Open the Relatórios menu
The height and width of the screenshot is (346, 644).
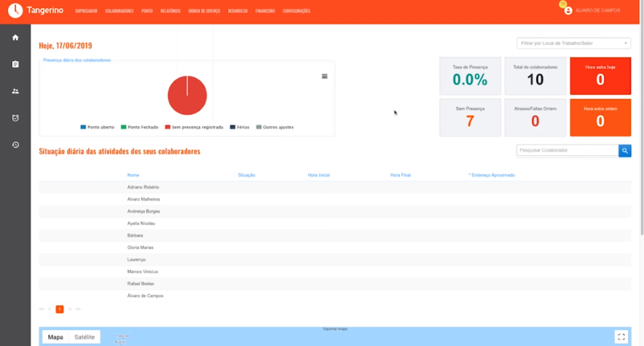(x=170, y=11)
